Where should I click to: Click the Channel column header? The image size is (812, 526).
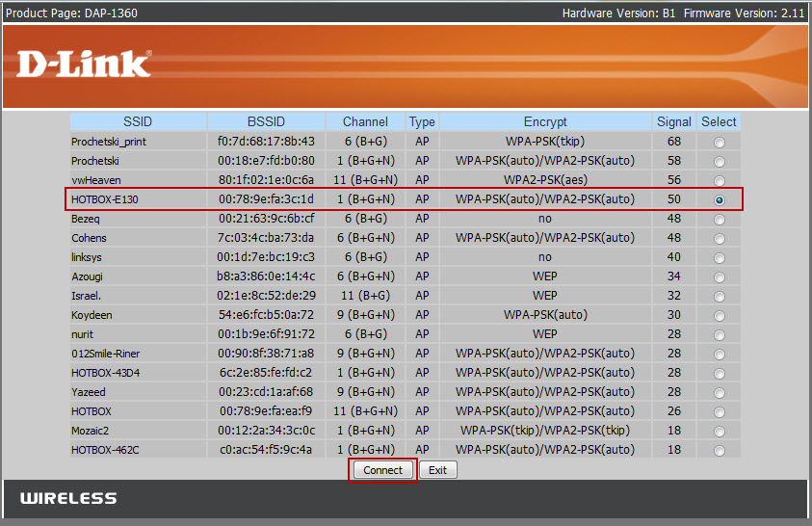pos(365,121)
